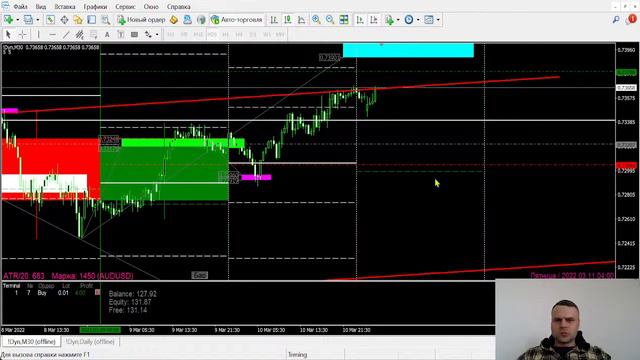Zoom out of the chart
The width and height of the screenshot is (640, 360).
tap(330, 20)
